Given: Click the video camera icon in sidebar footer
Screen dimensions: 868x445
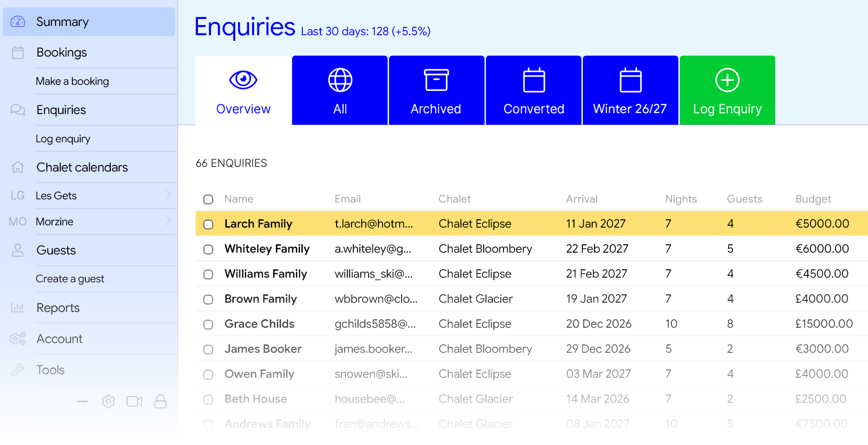Looking at the screenshot, I should coord(134,401).
